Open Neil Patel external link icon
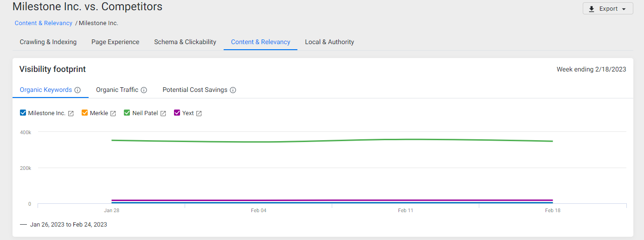644x240 pixels. pos(163,113)
